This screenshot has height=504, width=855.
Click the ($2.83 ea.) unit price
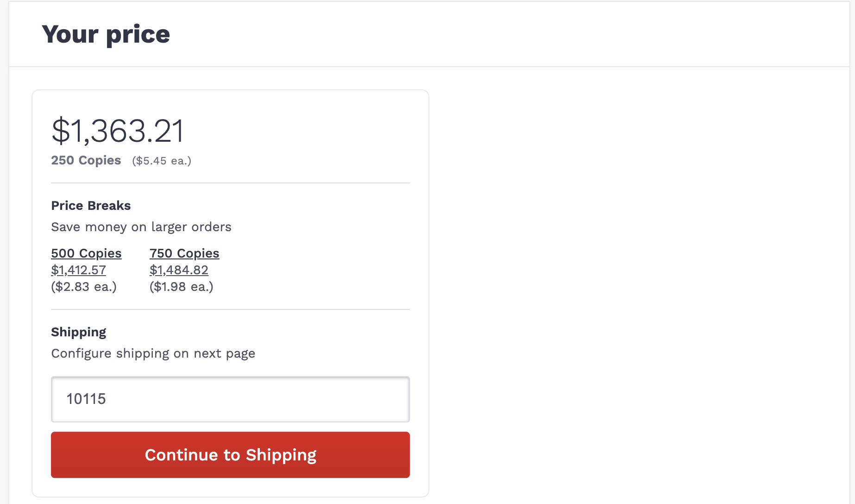(x=84, y=287)
